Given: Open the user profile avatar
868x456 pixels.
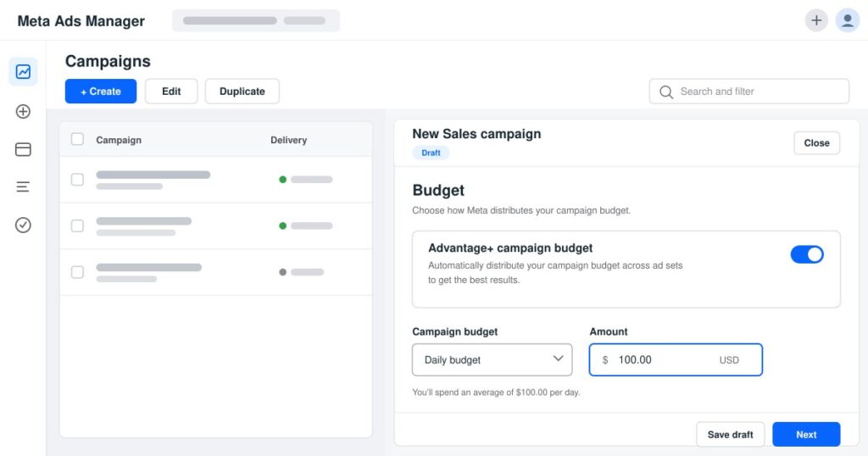Looking at the screenshot, I should [x=847, y=20].
